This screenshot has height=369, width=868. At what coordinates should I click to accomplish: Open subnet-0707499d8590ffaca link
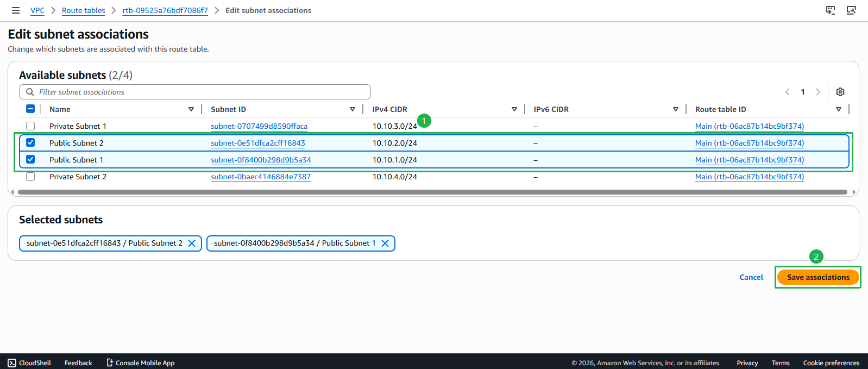click(259, 126)
